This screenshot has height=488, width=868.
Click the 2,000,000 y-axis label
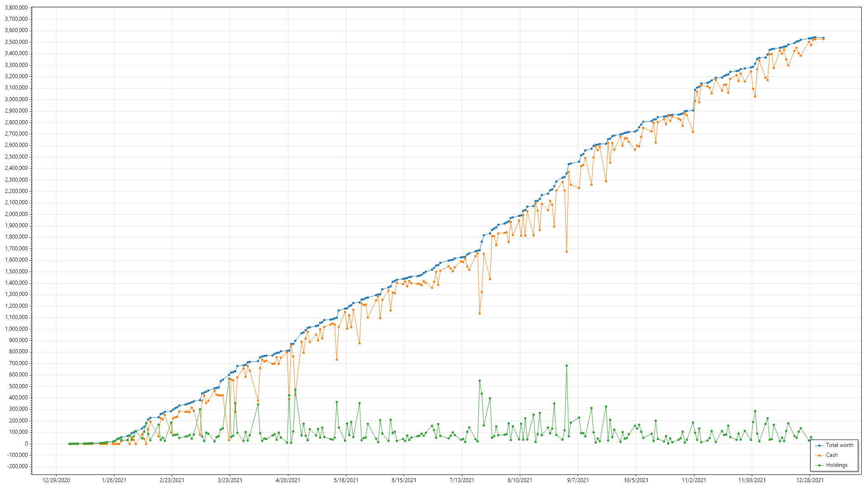click(x=16, y=214)
